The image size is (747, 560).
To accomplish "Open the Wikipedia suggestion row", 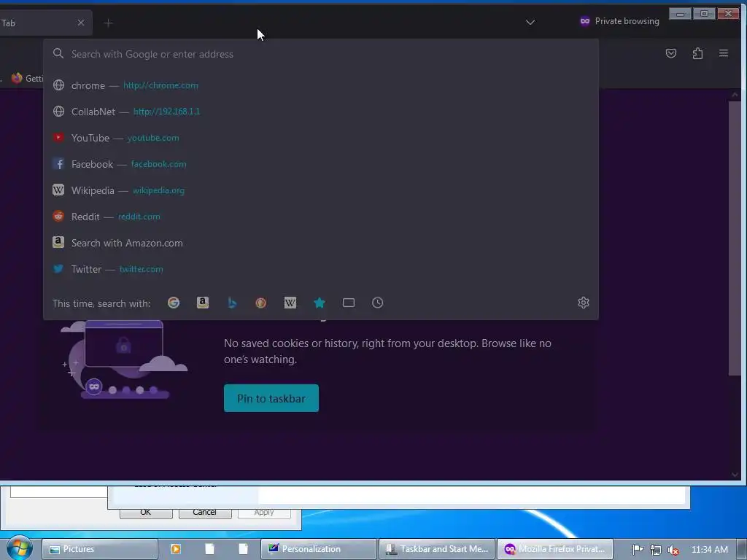I will [x=320, y=190].
